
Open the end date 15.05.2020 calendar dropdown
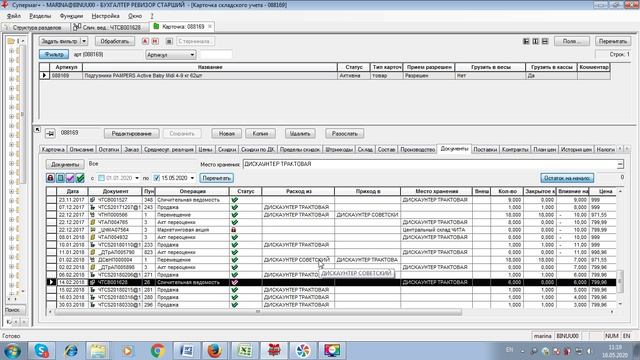pyautogui.click(x=192, y=178)
